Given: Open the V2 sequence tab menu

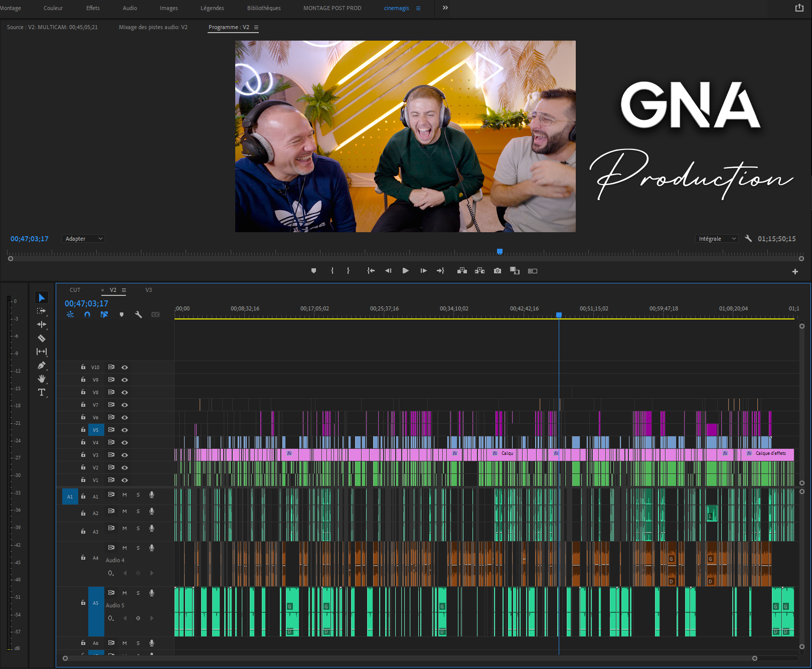Looking at the screenshot, I should (124, 290).
